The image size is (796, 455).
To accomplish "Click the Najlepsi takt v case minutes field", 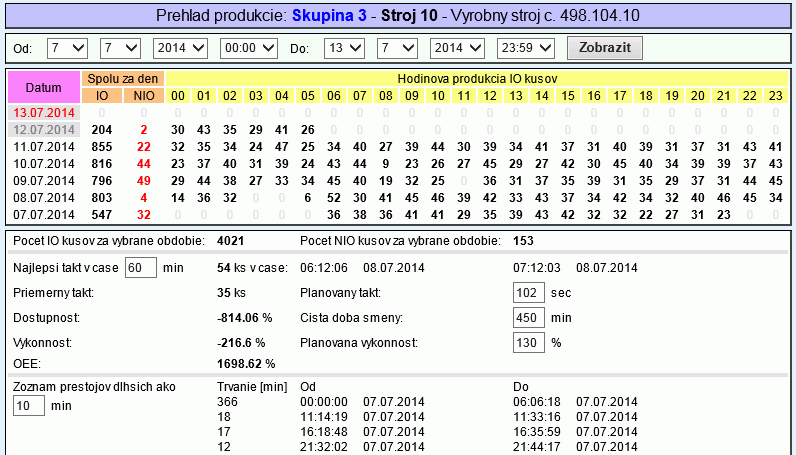I will pos(141,267).
